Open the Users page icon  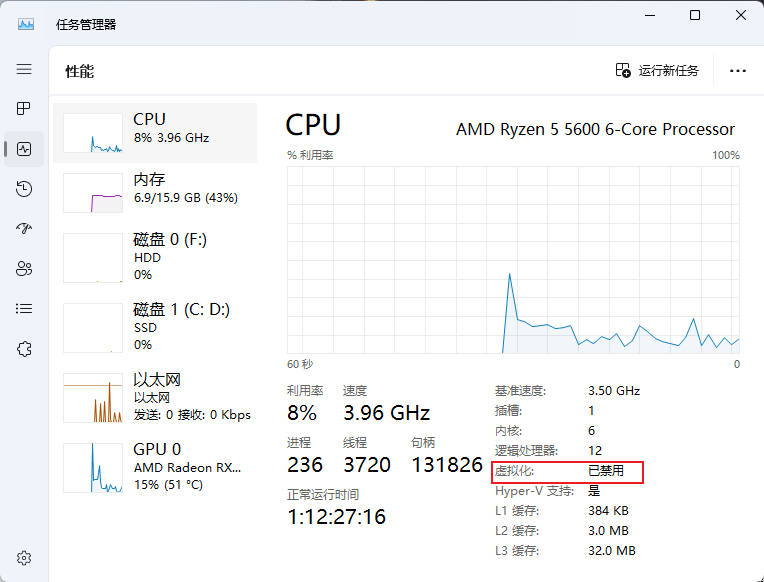tap(24, 269)
